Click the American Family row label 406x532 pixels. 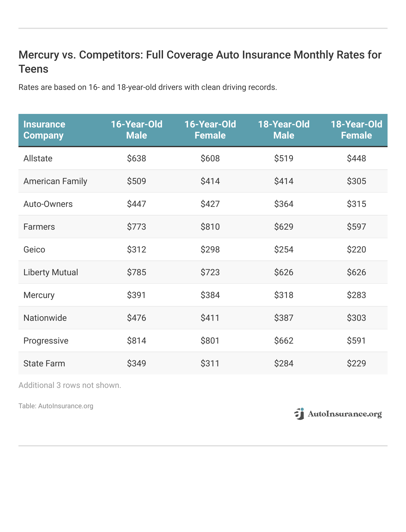(55, 181)
